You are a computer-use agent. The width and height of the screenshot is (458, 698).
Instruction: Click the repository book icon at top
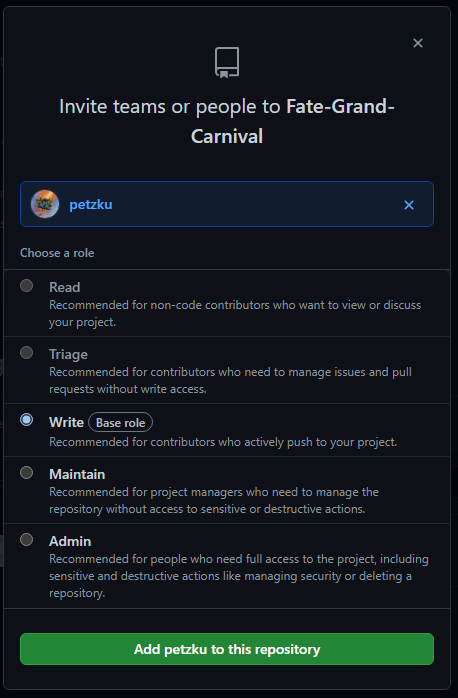[227, 63]
